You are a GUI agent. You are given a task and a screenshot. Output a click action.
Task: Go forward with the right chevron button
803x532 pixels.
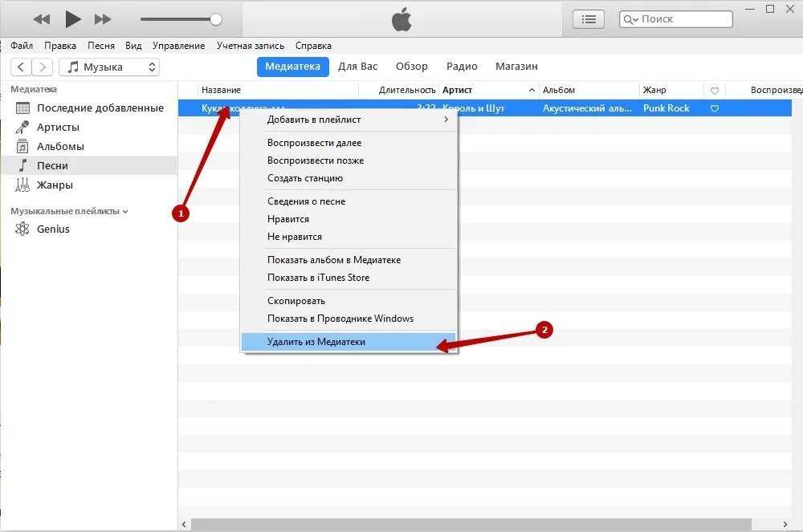pyautogui.click(x=43, y=67)
